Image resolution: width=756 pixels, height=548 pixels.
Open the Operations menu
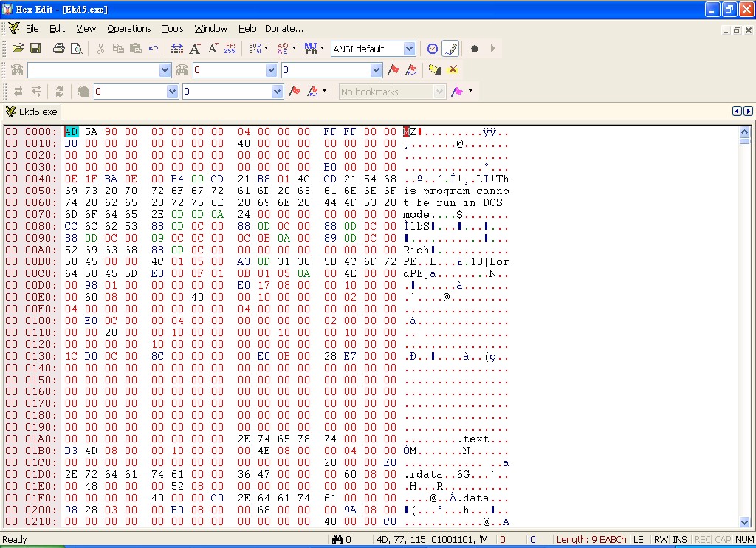click(x=128, y=29)
